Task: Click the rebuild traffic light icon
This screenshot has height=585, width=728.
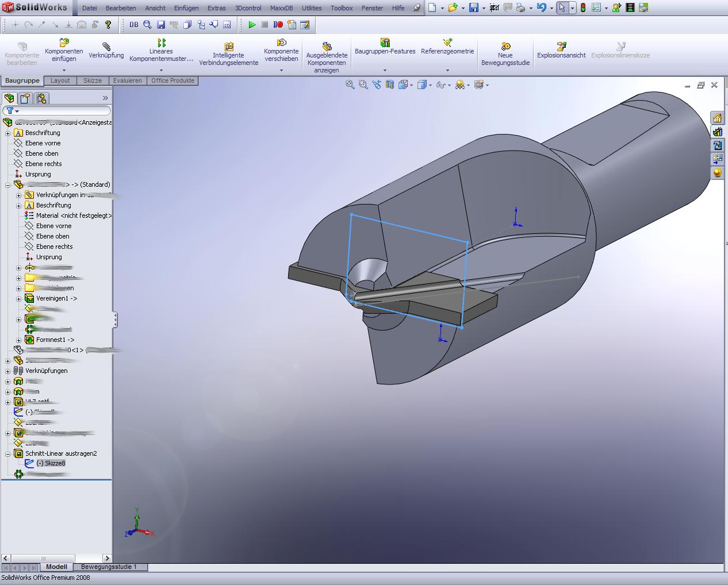Action: click(x=583, y=8)
